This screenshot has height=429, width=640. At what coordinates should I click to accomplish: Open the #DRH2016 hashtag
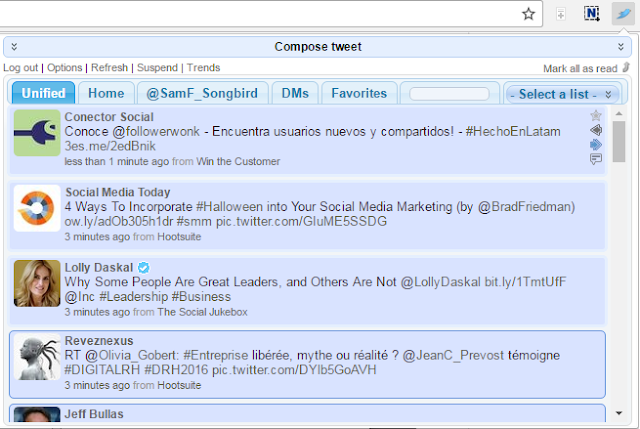pyautogui.click(x=176, y=370)
